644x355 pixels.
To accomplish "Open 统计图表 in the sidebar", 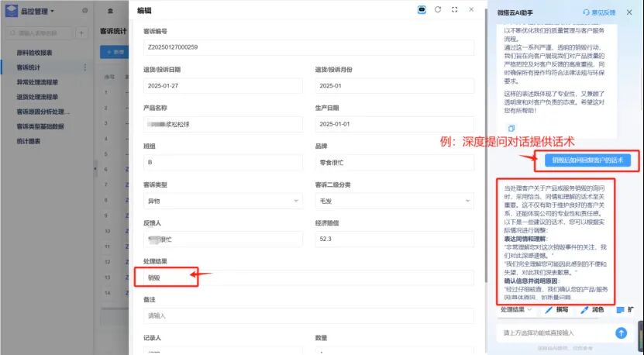I will tap(29, 141).
